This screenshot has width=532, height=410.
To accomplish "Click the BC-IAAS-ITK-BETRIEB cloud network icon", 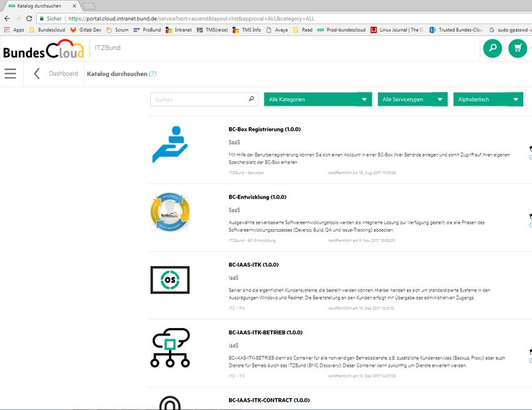I will (170, 347).
